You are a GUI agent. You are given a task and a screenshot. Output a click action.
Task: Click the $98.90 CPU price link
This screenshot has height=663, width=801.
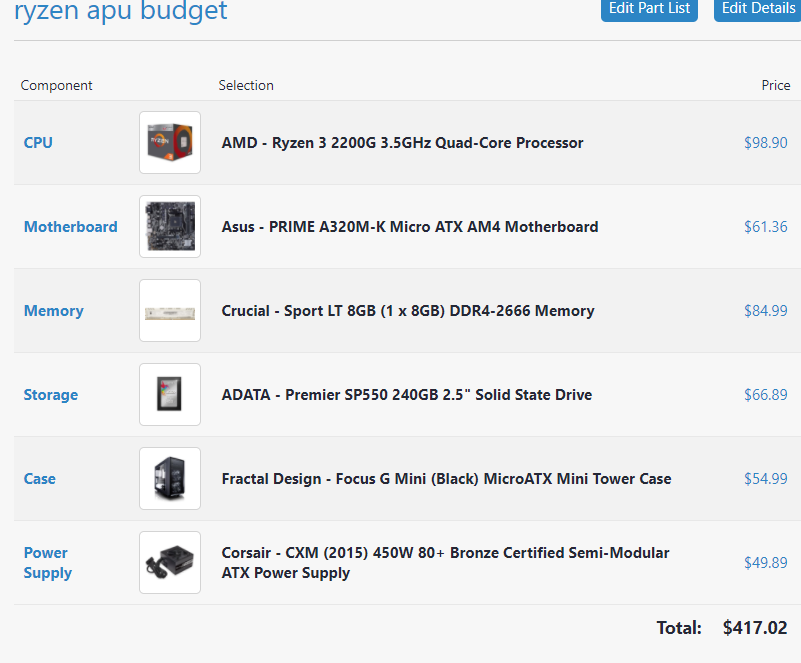pos(765,143)
